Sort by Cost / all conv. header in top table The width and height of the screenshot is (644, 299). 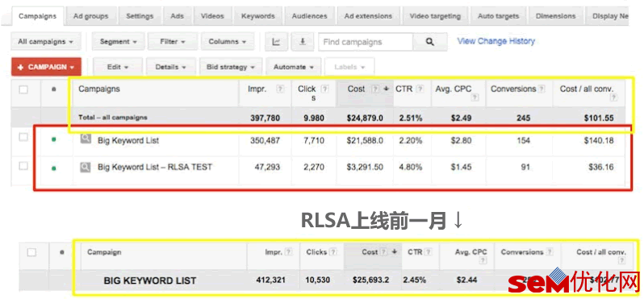[x=587, y=89]
